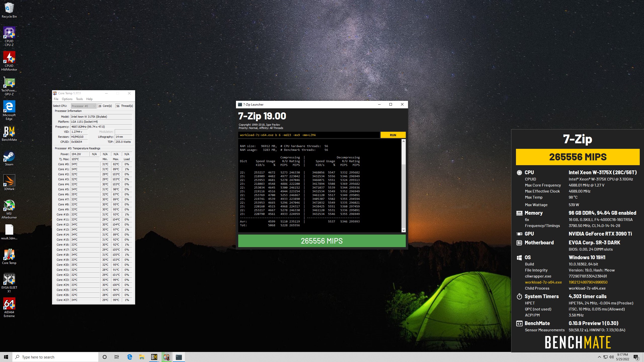Screen dimensions: 644x362
Task: Click the Windows 10 19H1 OS text
Action: [x=587, y=257]
